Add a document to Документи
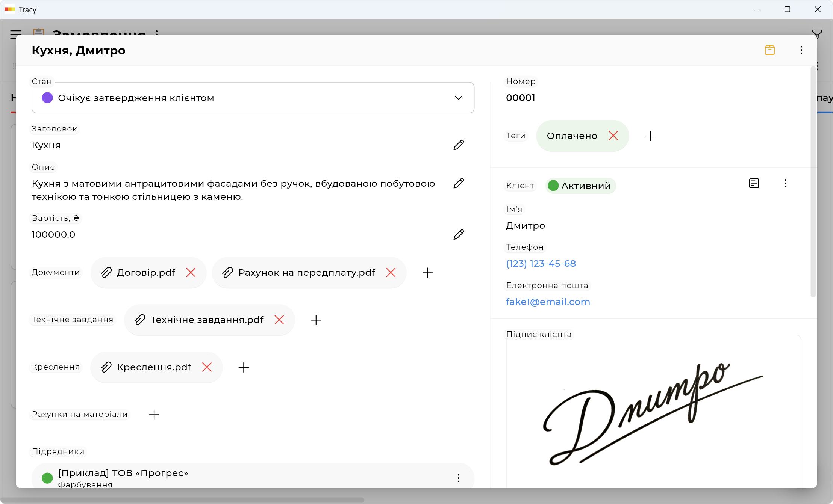 pyautogui.click(x=427, y=273)
